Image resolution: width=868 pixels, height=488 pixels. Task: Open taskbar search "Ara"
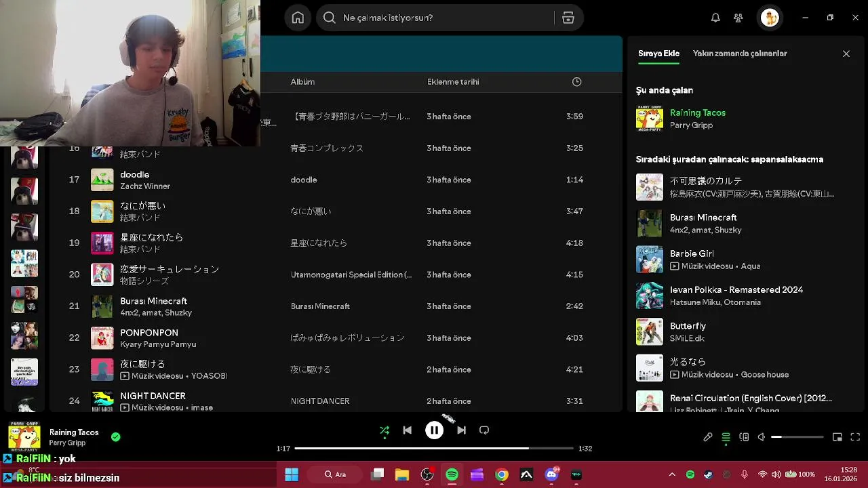(336, 474)
